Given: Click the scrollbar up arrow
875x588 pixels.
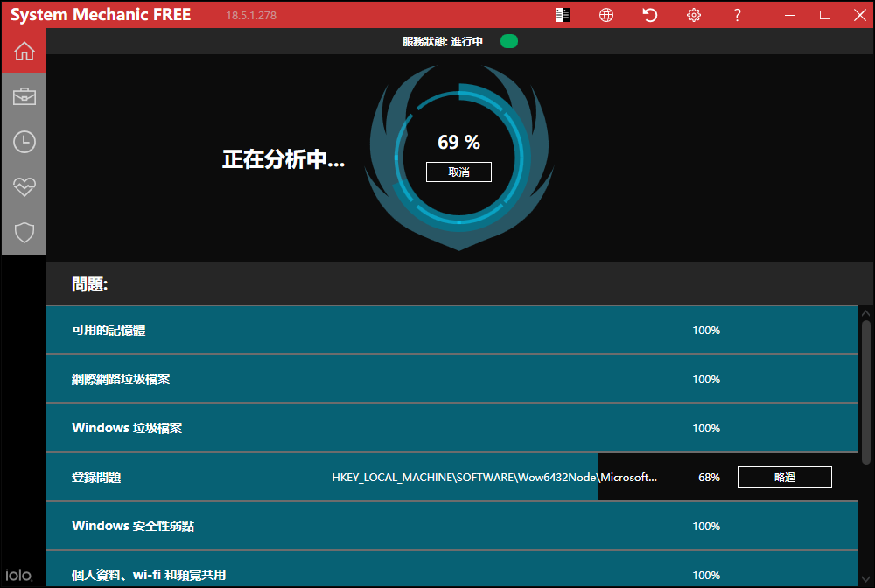Looking at the screenshot, I should [x=864, y=311].
